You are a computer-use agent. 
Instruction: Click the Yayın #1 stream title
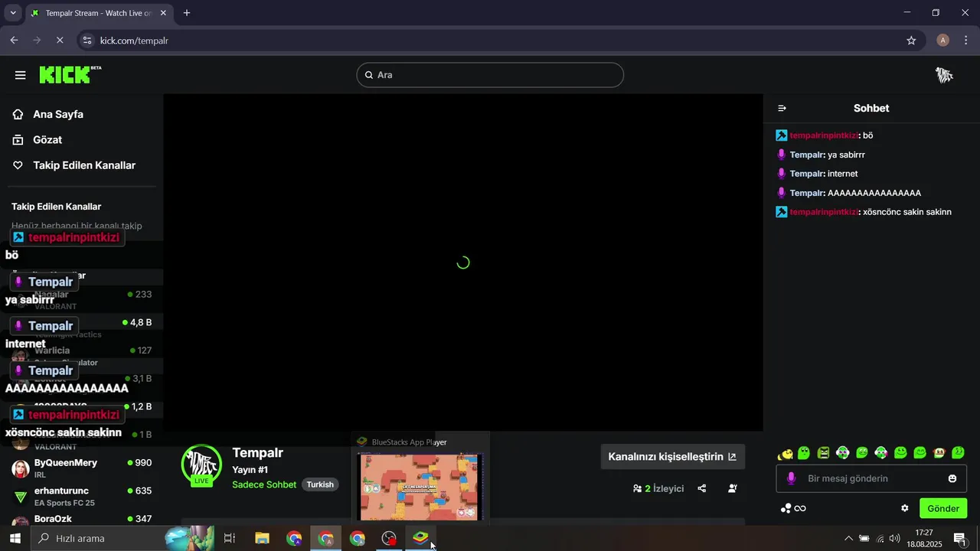click(x=250, y=469)
